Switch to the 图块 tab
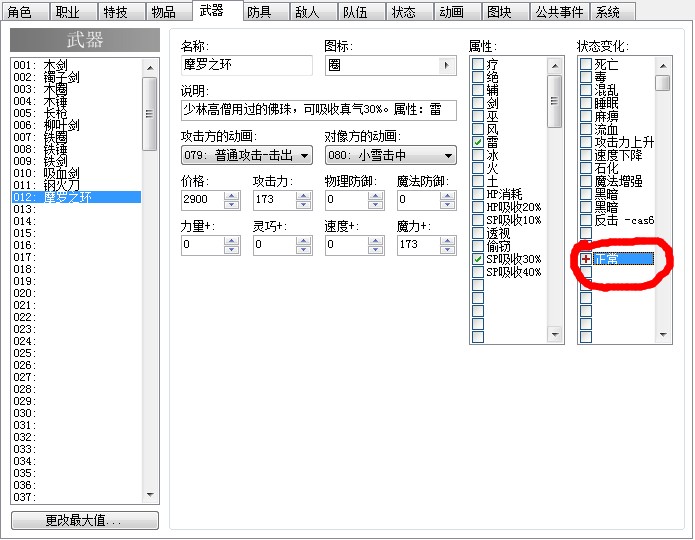 (x=504, y=12)
